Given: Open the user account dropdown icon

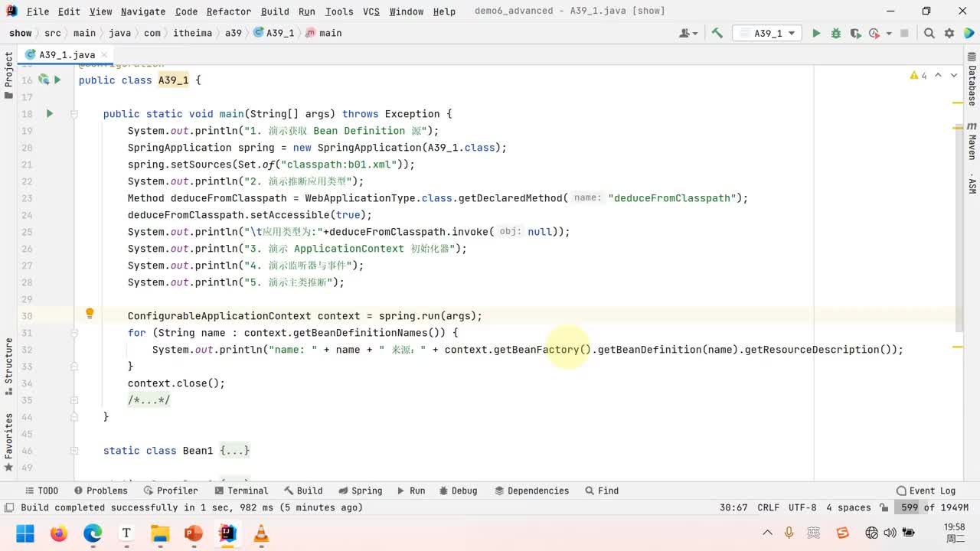Looking at the screenshot, I should [x=688, y=33].
